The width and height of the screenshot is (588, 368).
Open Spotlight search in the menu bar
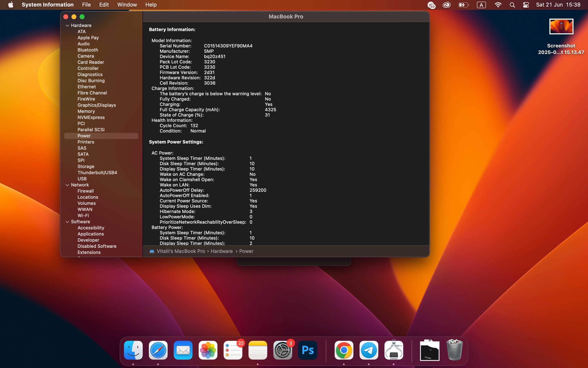[512, 5]
